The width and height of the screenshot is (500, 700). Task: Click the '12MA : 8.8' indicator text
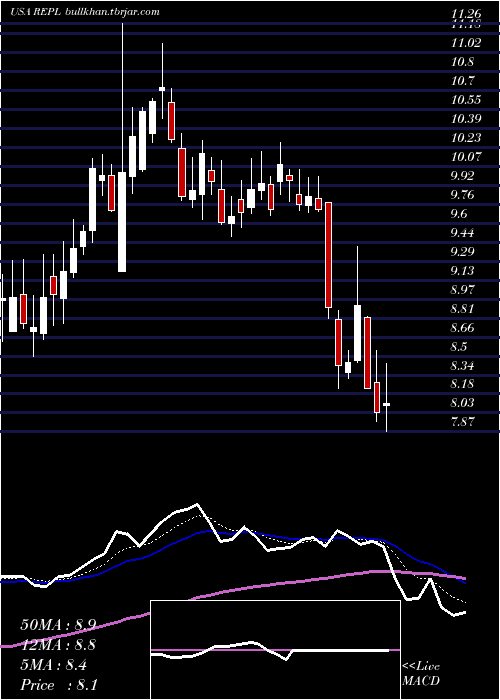pyautogui.click(x=58, y=645)
